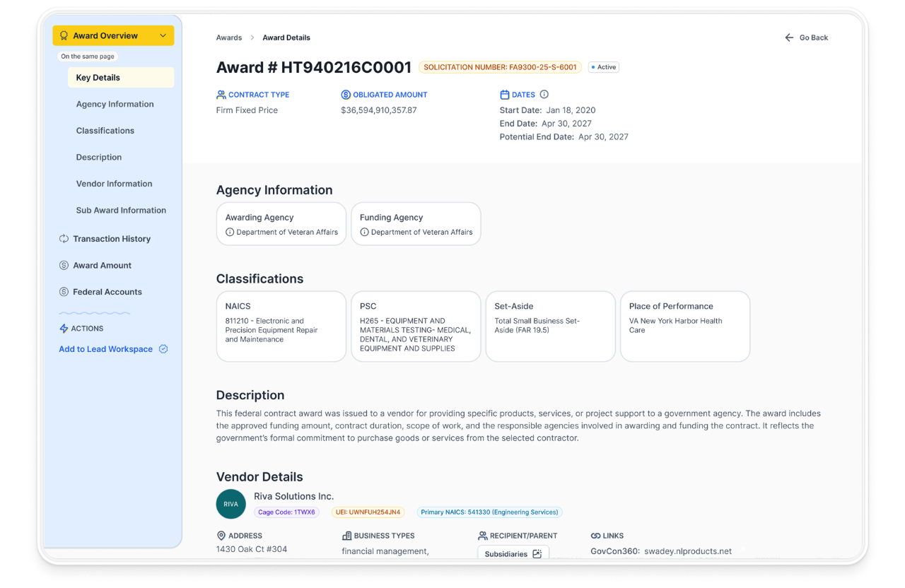Click the Transaction History cycle icon
Screen dimensions: 905x588
point(64,239)
